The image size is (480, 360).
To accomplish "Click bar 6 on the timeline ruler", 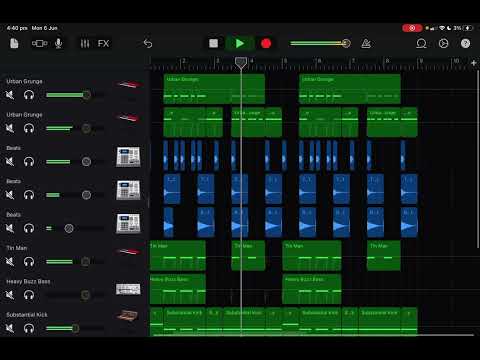I will tap(319, 61).
